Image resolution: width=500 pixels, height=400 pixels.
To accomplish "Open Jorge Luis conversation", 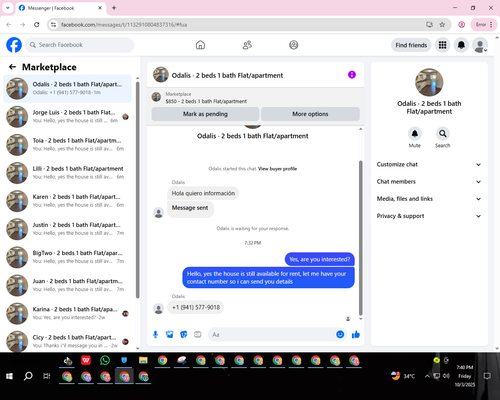I will tap(67, 117).
